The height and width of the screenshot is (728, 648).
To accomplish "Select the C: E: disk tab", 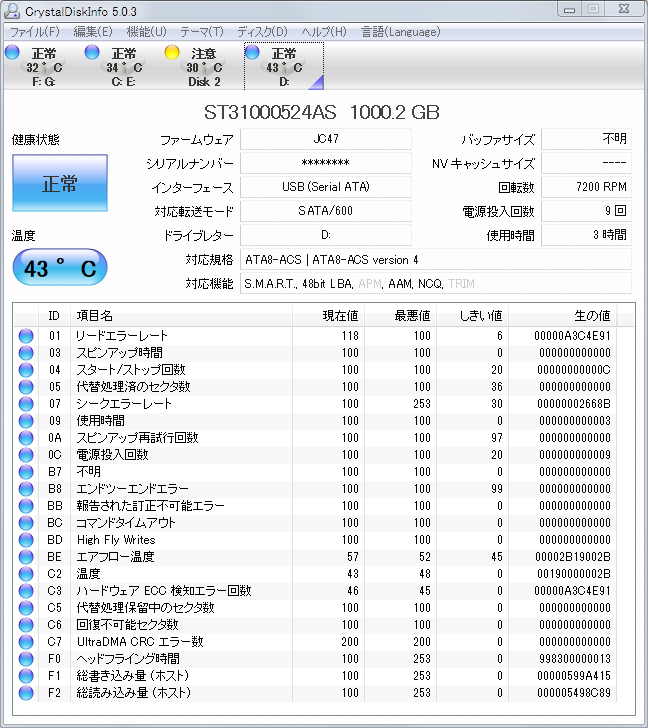I will point(123,66).
